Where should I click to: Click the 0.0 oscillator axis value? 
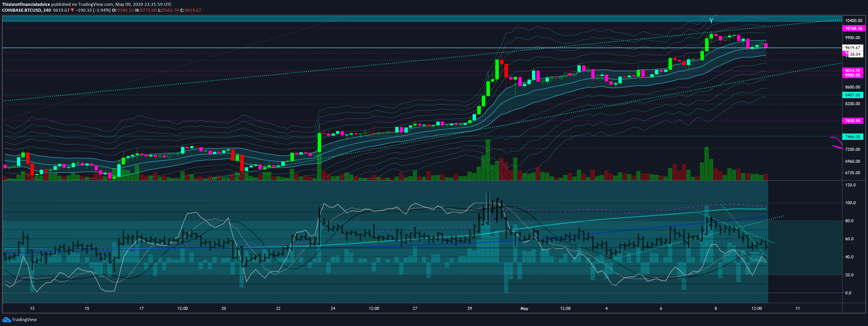tap(848, 293)
